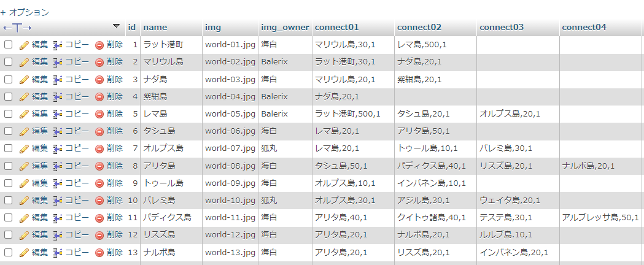Screen dimensions: 644x265
Task: Click the copy icon in マリウル島 row
Action: tap(58, 62)
